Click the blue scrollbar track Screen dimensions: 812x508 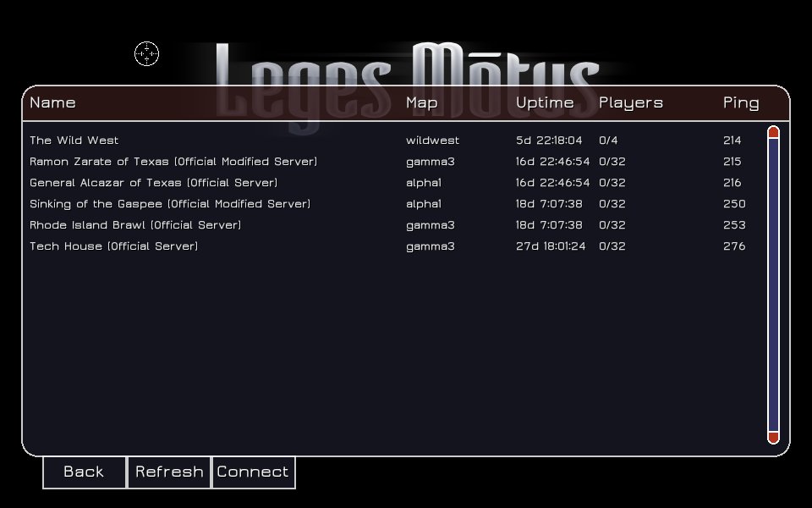773,284
